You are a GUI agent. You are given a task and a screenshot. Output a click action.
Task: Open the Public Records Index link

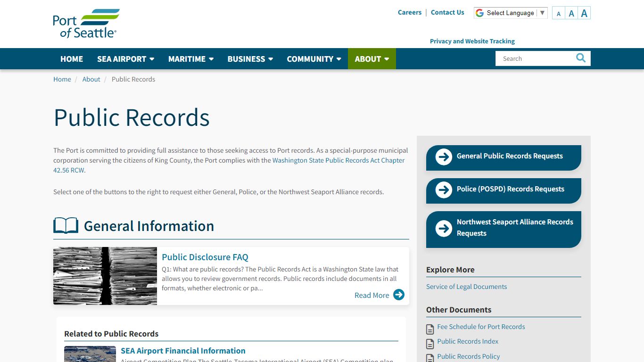468,341
